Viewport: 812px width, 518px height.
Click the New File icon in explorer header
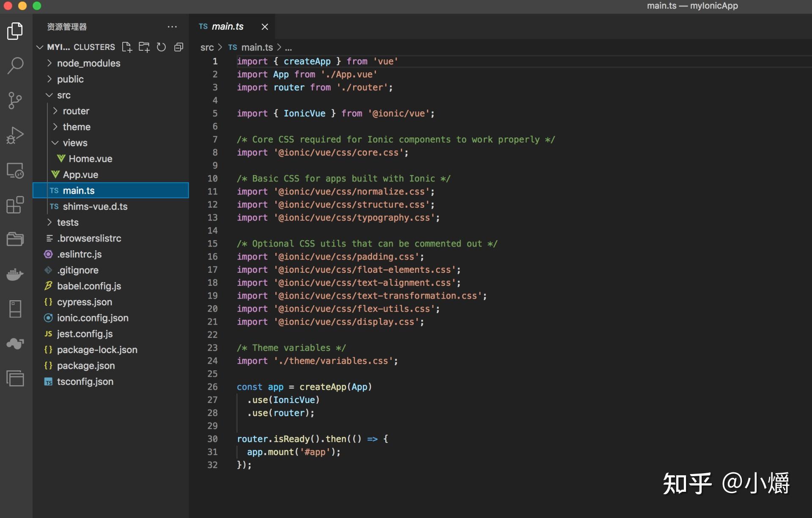[x=127, y=47]
